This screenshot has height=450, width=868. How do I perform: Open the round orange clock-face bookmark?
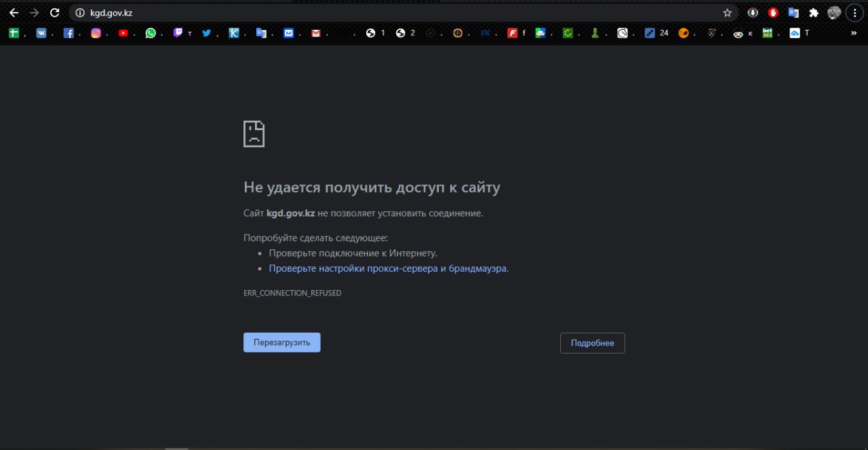(x=458, y=33)
